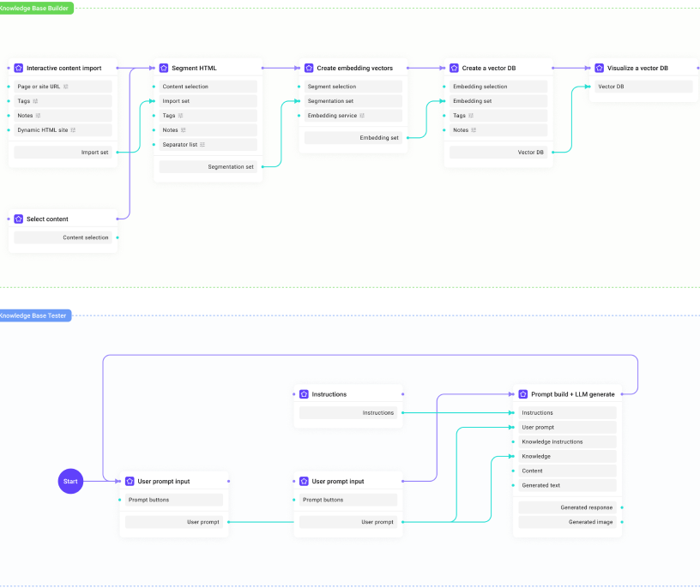Click the Prompt build + LLM generate node icon

[x=522, y=394]
